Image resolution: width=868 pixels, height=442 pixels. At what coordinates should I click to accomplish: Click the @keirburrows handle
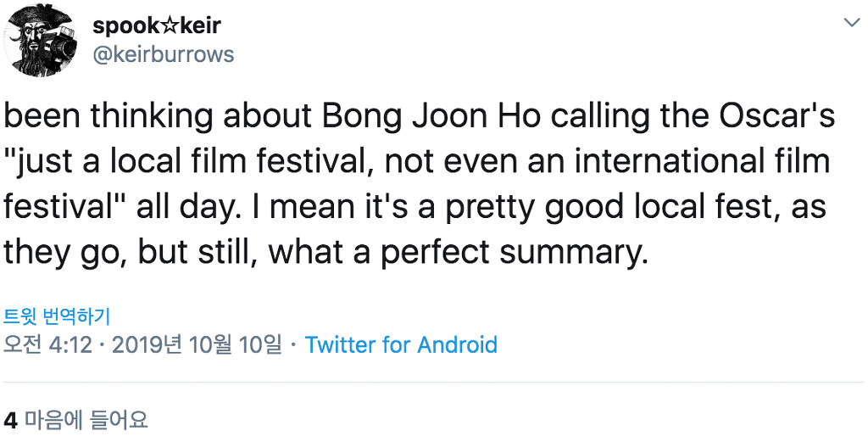tap(163, 54)
